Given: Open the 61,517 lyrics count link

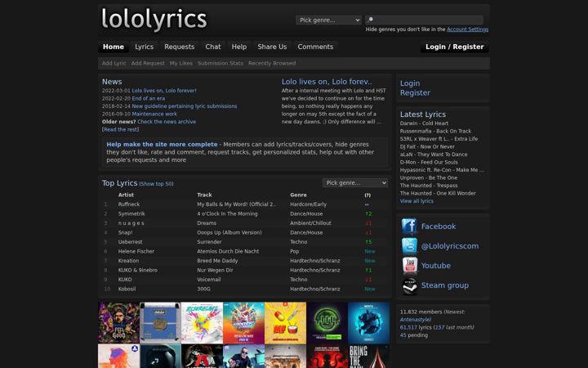Looking at the screenshot, I should [408, 327].
